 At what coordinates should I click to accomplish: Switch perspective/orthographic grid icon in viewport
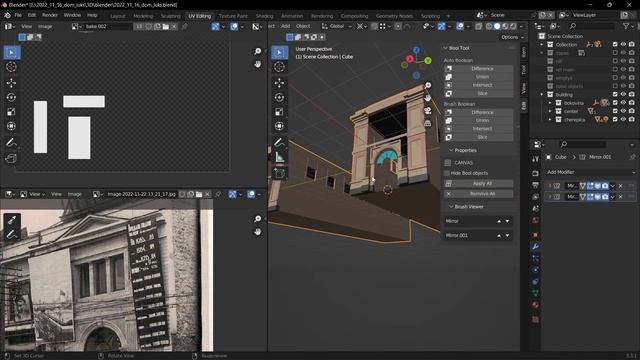[x=428, y=123]
